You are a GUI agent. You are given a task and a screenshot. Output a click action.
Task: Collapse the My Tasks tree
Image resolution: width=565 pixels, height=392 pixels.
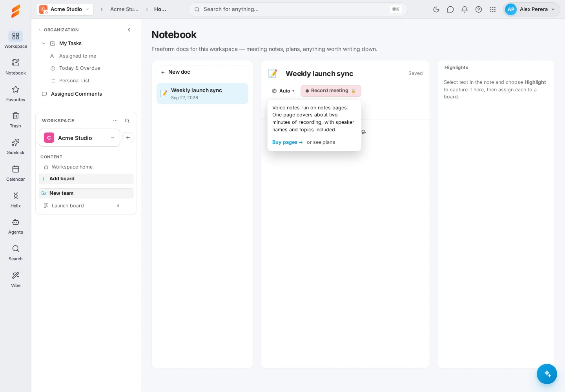[44, 44]
